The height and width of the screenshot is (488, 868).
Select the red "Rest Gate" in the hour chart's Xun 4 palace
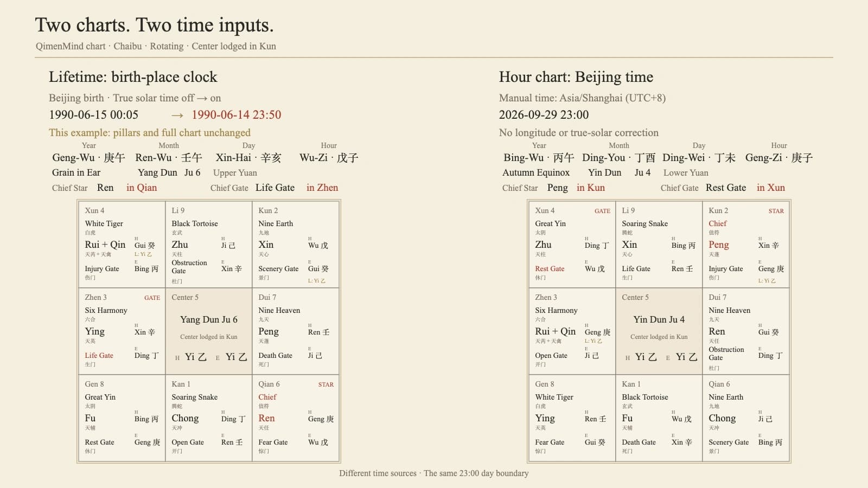[x=550, y=268]
